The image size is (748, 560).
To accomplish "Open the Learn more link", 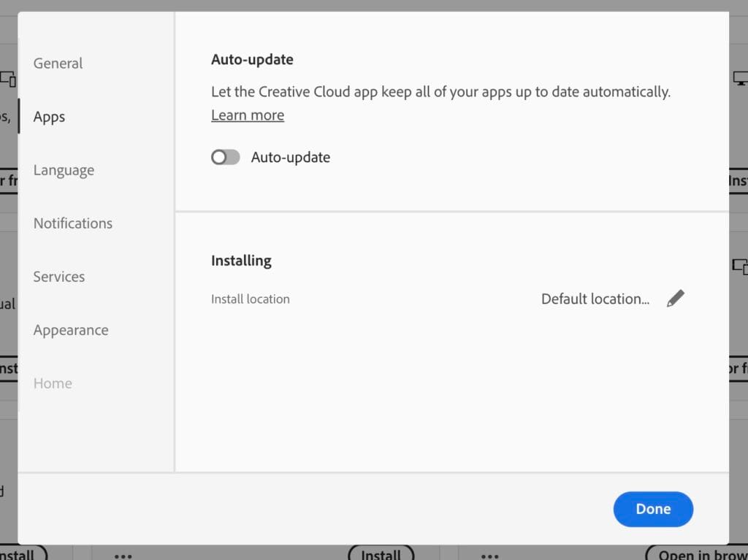I will tap(247, 115).
